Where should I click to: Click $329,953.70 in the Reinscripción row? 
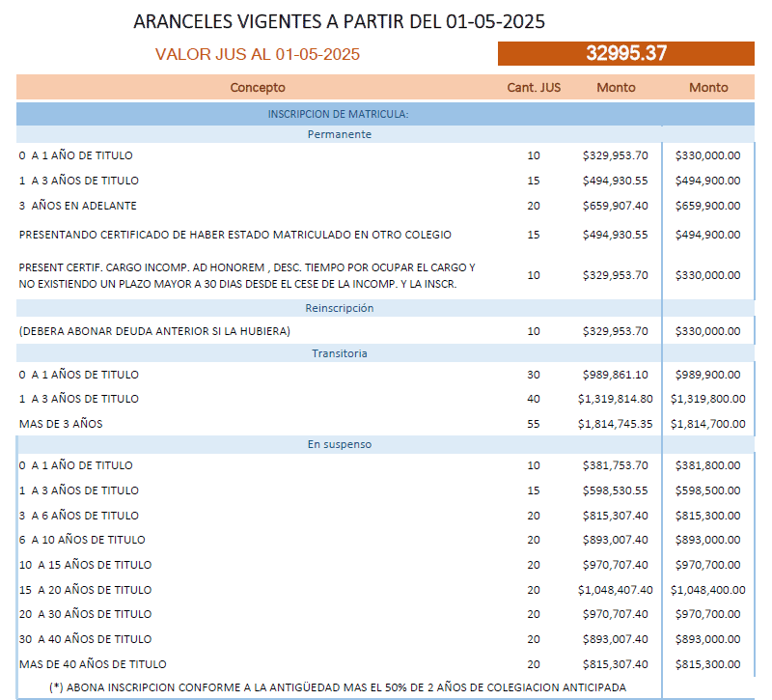pos(615,331)
